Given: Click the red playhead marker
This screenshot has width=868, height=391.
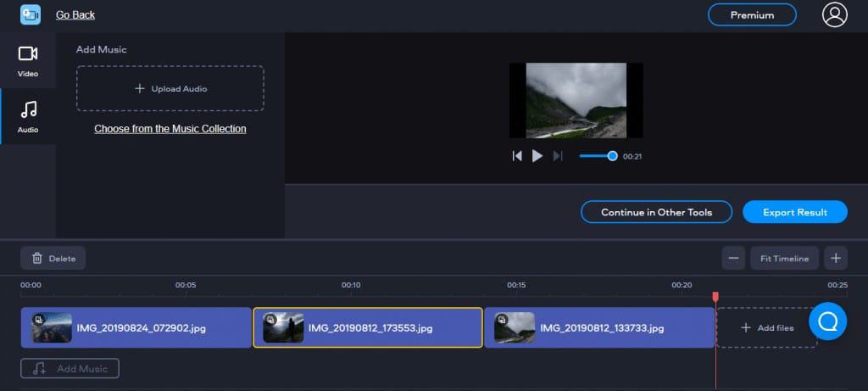Looking at the screenshot, I should tap(715, 297).
